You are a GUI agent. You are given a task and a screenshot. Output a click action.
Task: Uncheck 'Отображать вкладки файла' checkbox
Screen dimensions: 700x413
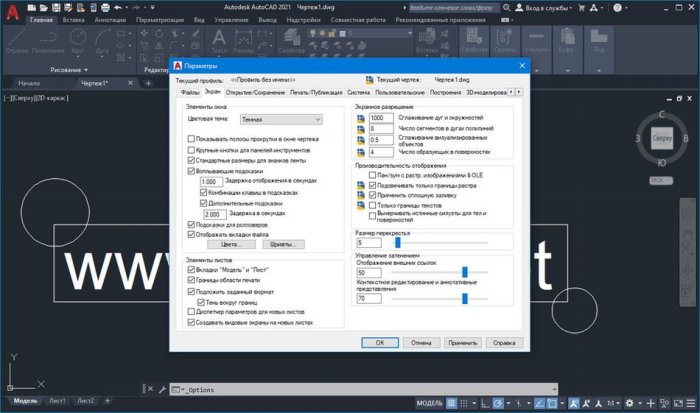pyautogui.click(x=191, y=234)
